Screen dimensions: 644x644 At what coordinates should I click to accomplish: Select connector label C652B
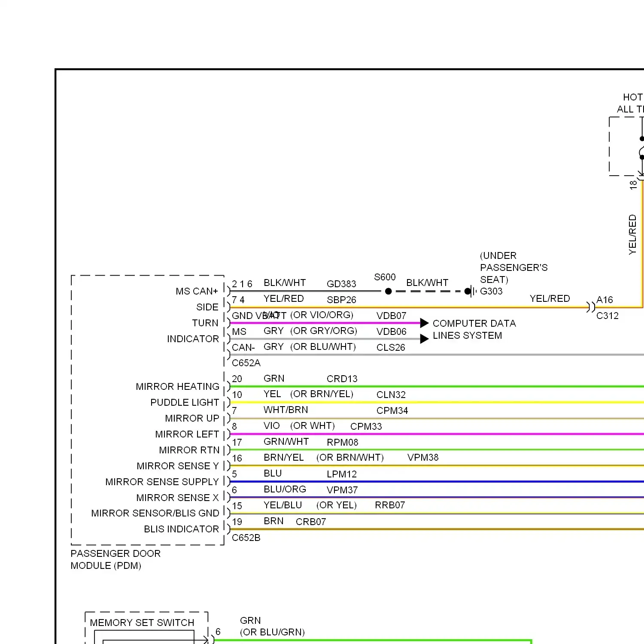(246, 538)
